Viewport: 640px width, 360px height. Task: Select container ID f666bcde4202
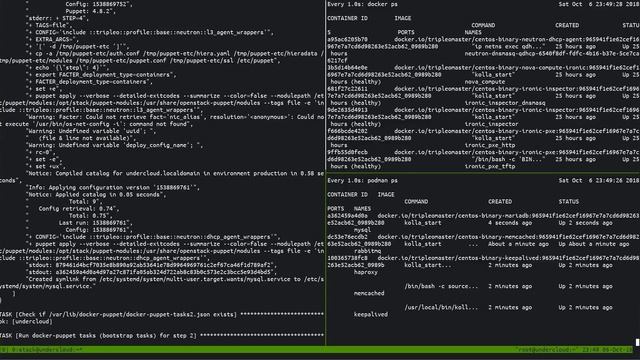(x=347, y=131)
